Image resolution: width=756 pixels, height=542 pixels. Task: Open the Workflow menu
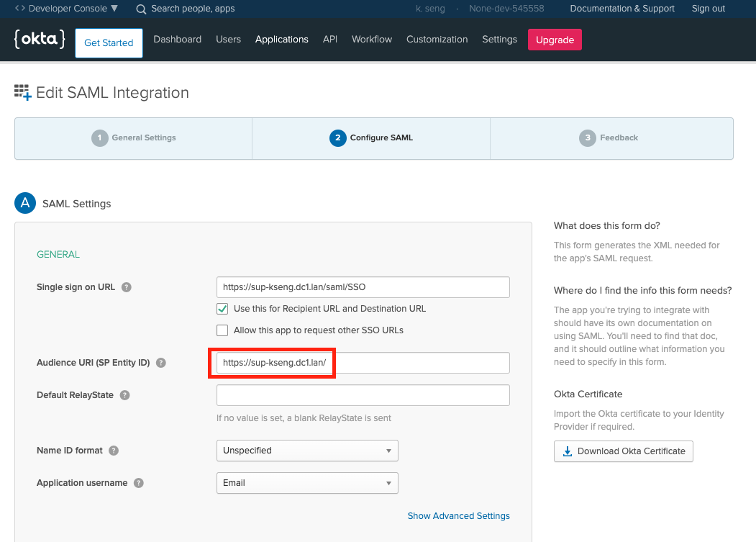click(372, 40)
